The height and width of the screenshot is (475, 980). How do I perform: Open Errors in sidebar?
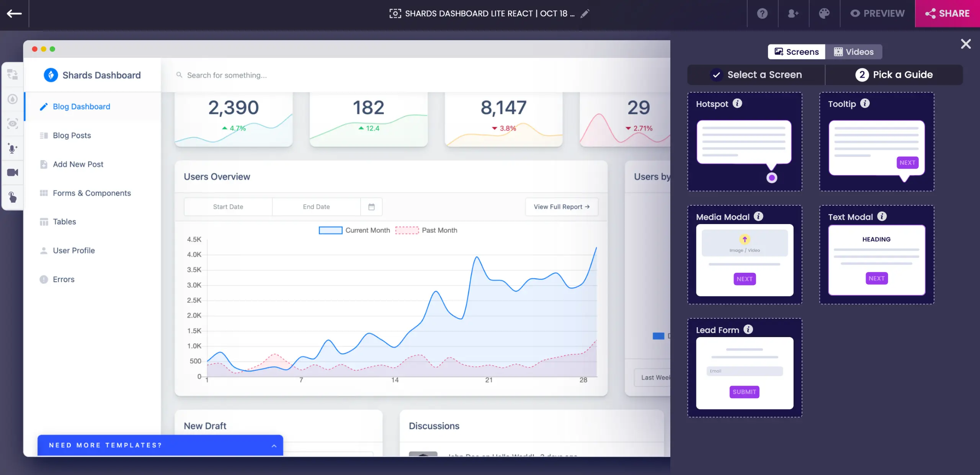click(x=93, y=279)
